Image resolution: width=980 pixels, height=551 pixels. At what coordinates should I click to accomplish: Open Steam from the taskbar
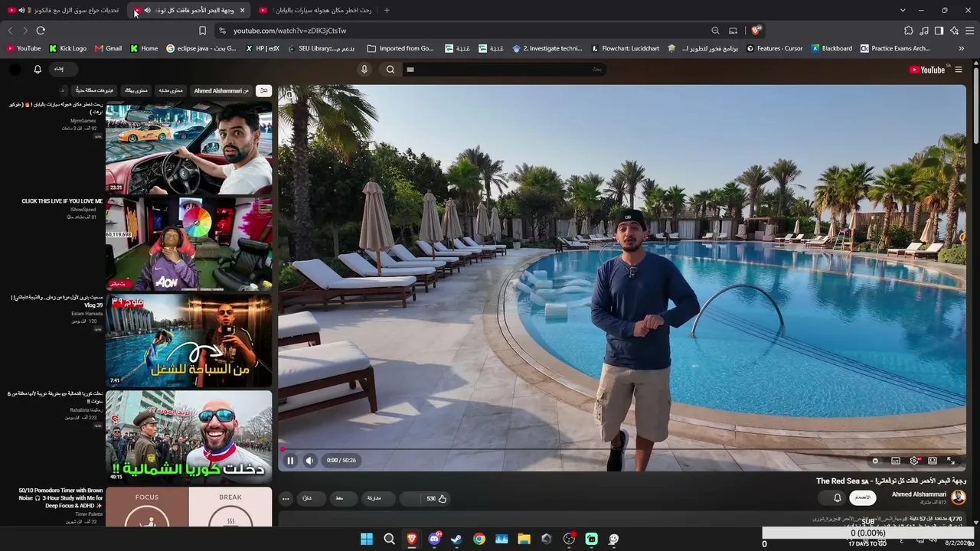(456, 539)
